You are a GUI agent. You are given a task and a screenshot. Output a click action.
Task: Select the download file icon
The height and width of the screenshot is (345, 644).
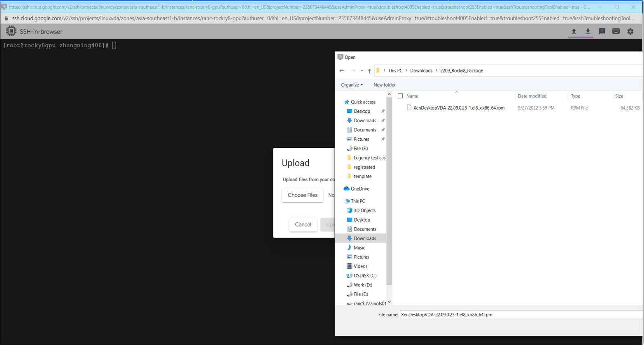(x=588, y=31)
